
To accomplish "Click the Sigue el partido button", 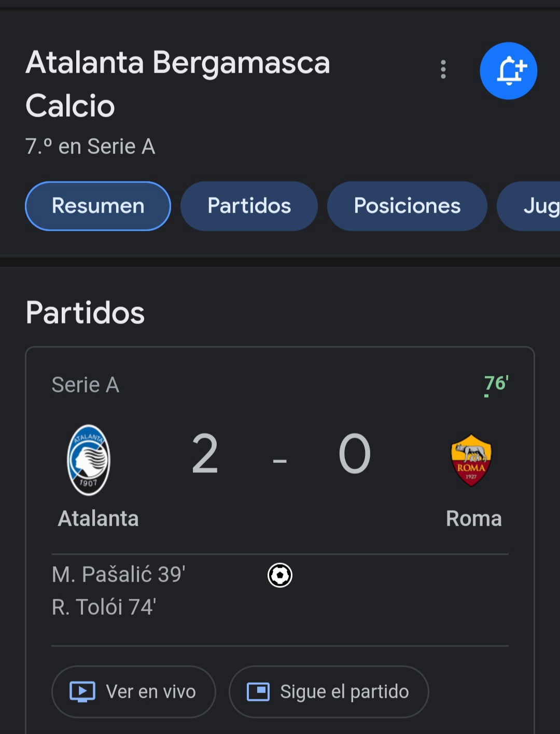I will (329, 691).
